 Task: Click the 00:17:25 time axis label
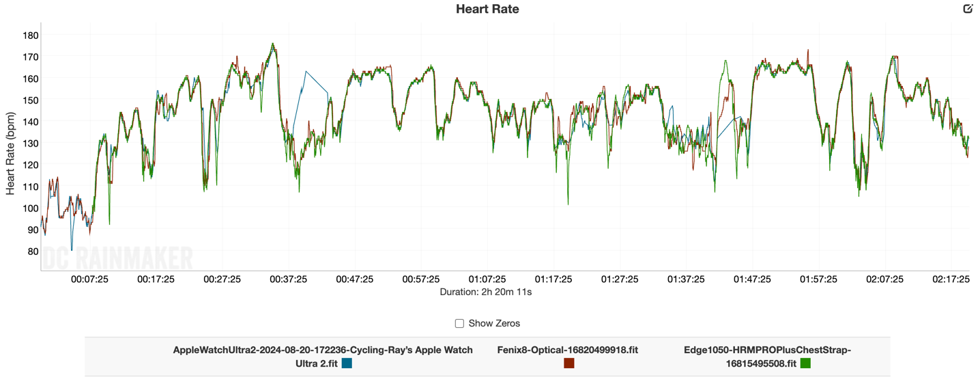[156, 279]
